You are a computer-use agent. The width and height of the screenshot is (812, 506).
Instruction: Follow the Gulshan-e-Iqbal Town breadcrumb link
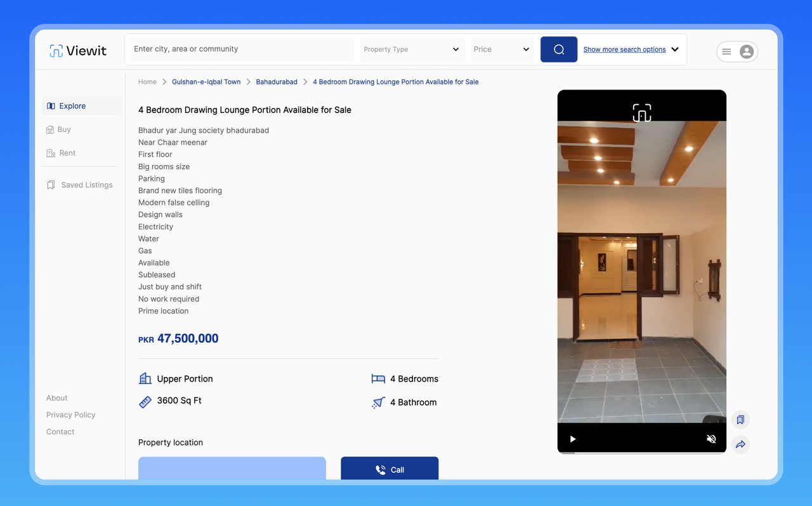point(206,82)
